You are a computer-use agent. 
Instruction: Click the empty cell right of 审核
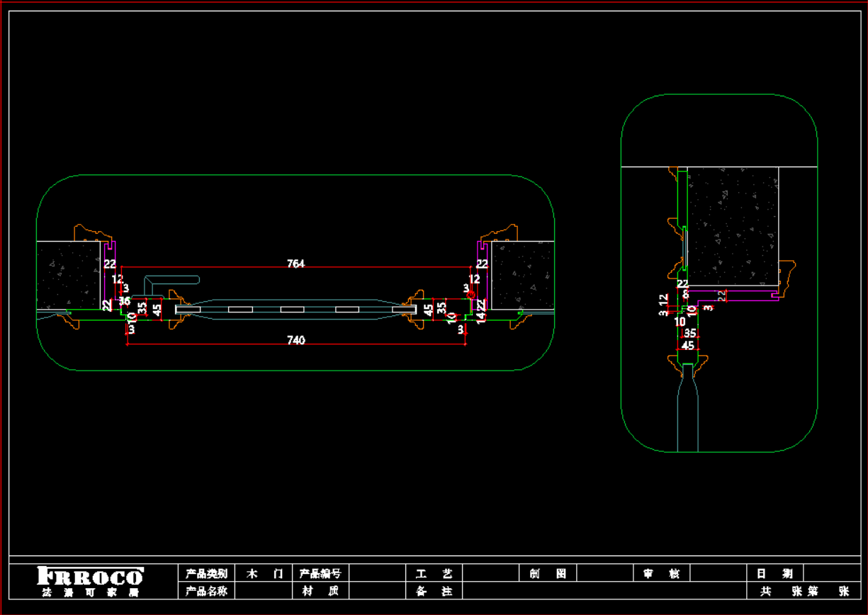pyautogui.click(x=718, y=574)
